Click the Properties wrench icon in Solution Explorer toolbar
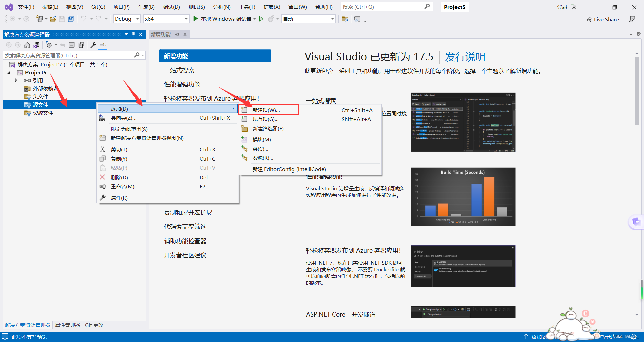Screen dimensions: 644x342 click(93, 45)
